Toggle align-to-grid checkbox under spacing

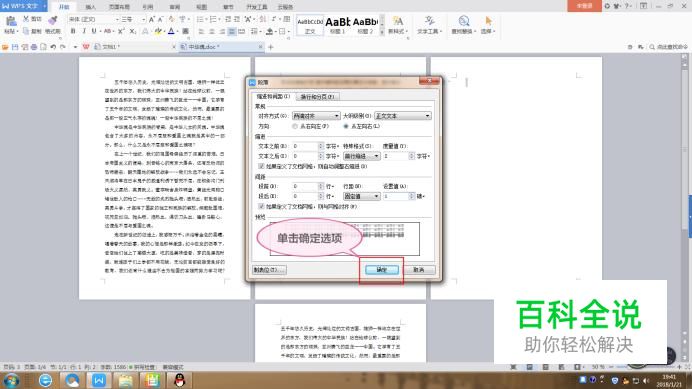[x=261, y=206]
